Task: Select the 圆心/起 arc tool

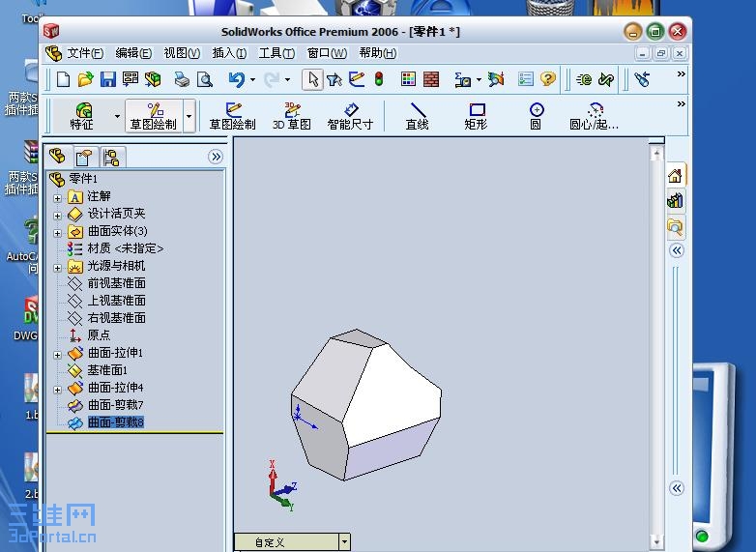Action: [x=594, y=116]
